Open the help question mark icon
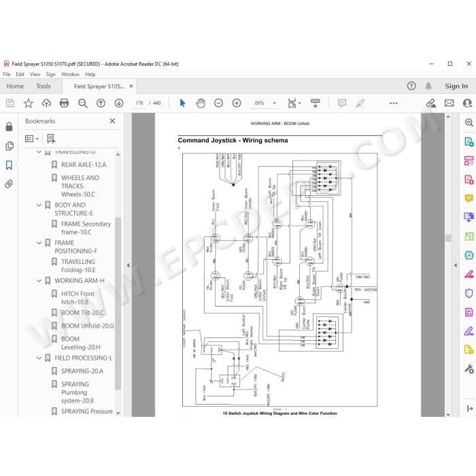 pyautogui.click(x=411, y=86)
